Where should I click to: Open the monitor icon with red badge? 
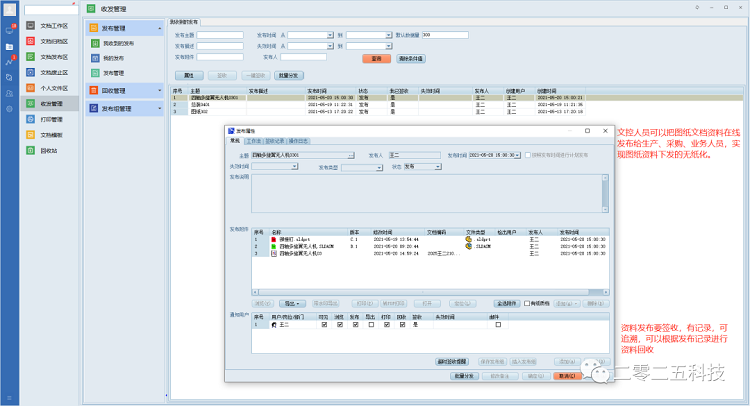pos(10,30)
